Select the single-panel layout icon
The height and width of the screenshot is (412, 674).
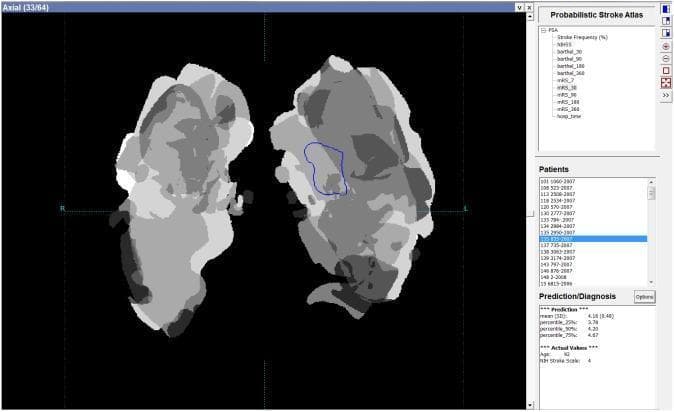click(666, 9)
